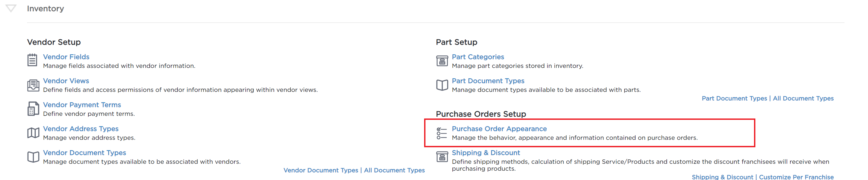The image size is (868, 180).
Task: Click the small Vendor Document Types sub-link
Action: (321, 170)
